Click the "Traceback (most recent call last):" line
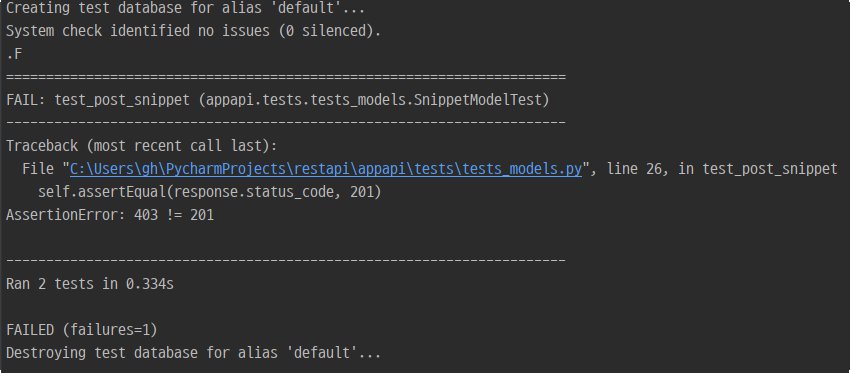Viewport: 850px width, 373px height. pyautogui.click(x=141, y=146)
